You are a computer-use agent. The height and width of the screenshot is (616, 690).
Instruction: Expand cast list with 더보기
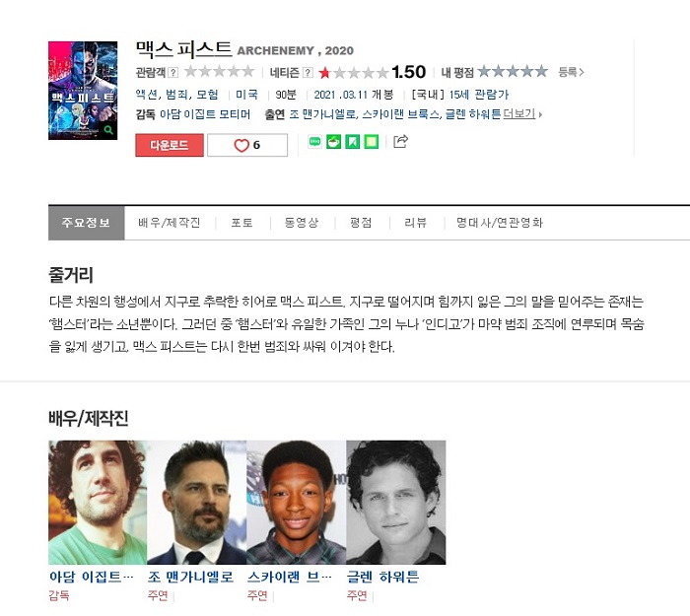point(522,114)
